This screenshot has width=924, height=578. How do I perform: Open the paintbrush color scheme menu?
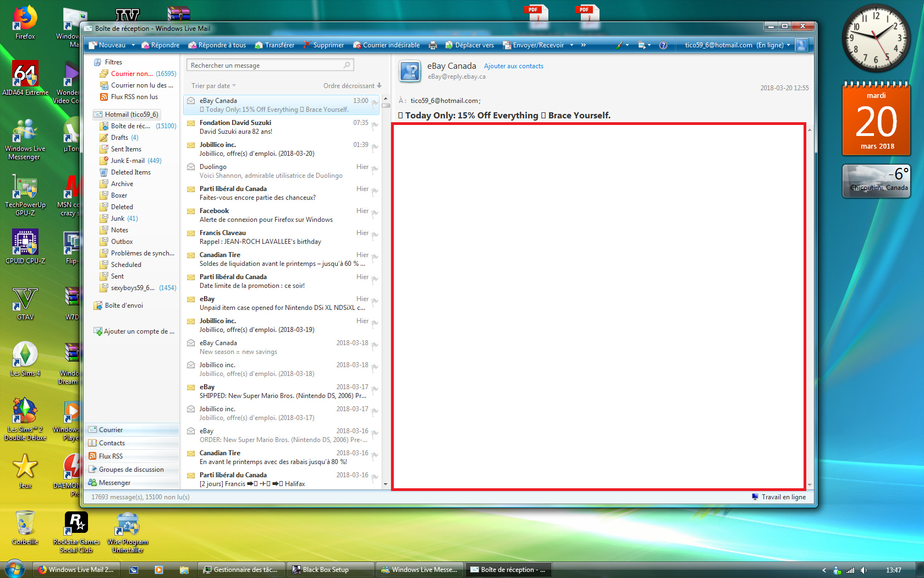[621, 45]
